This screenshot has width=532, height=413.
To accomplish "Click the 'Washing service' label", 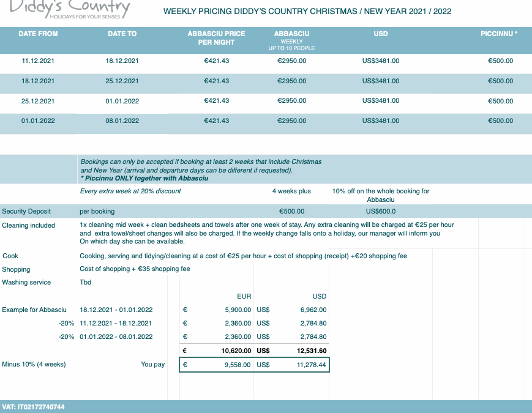I will (x=26, y=283).
